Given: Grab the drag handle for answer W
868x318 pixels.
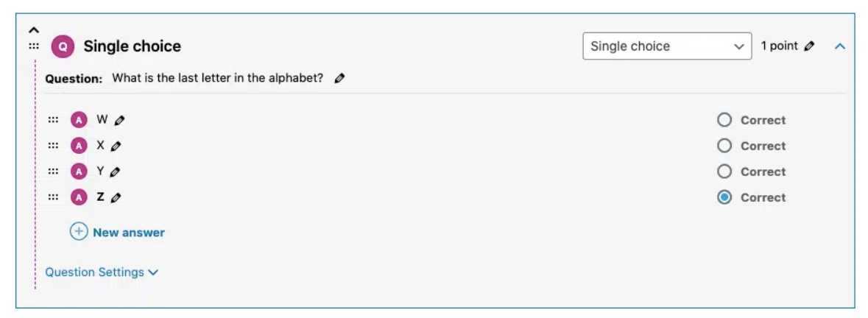Looking at the screenshot, I should point(53,120).
